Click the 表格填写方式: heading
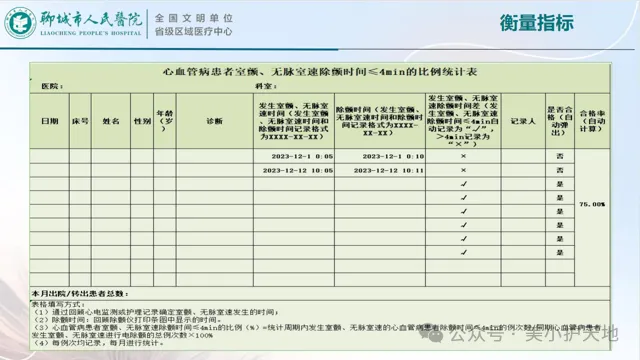Screen dimensions: 640x360 coord(58,304)
